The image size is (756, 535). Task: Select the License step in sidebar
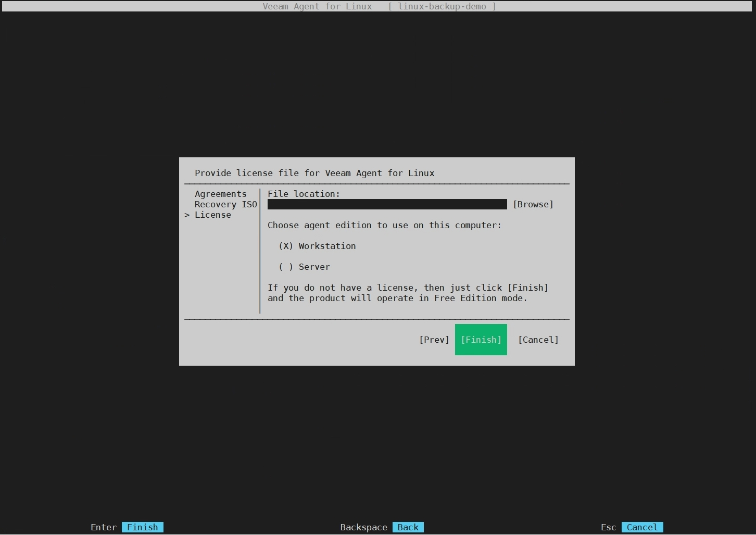pos(213,215)
